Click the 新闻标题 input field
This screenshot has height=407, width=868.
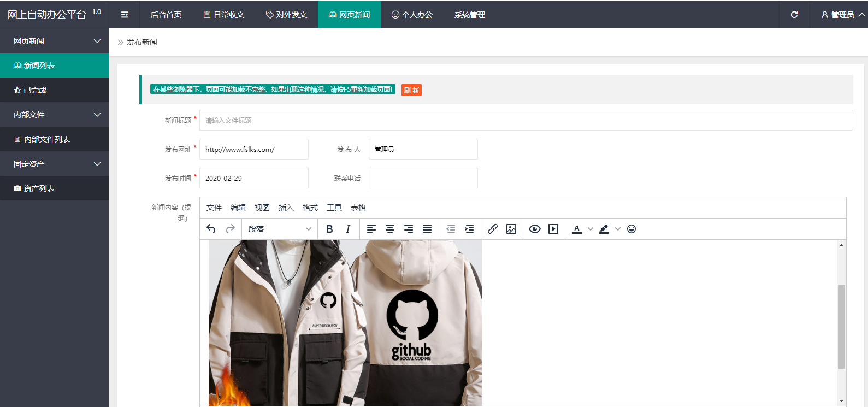click(525, 120)
